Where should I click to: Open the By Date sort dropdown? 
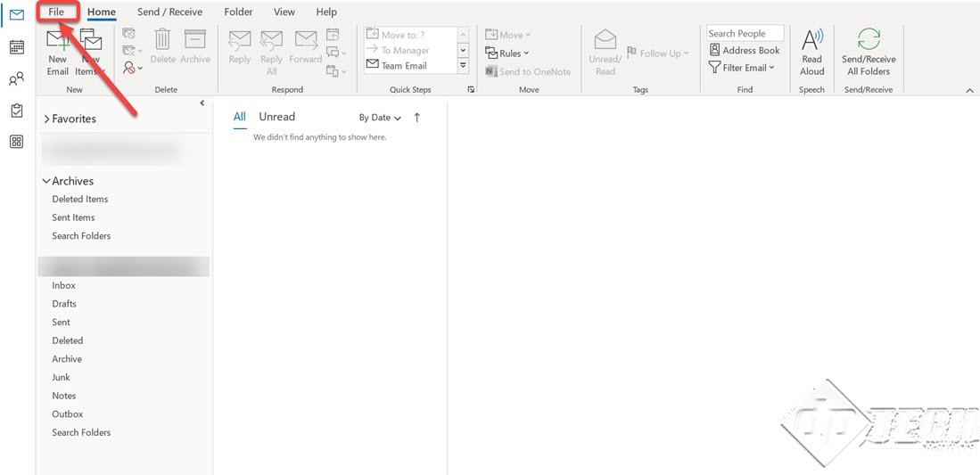click(380, 118)
